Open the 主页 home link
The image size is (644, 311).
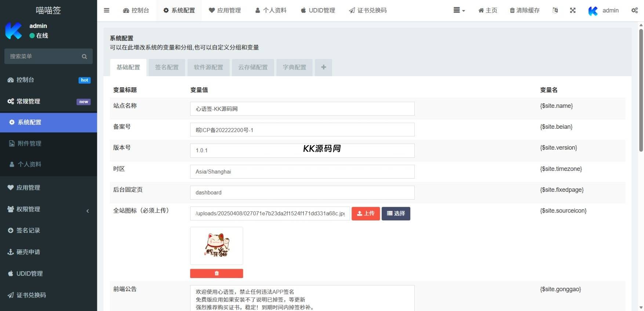pos(488,10)
